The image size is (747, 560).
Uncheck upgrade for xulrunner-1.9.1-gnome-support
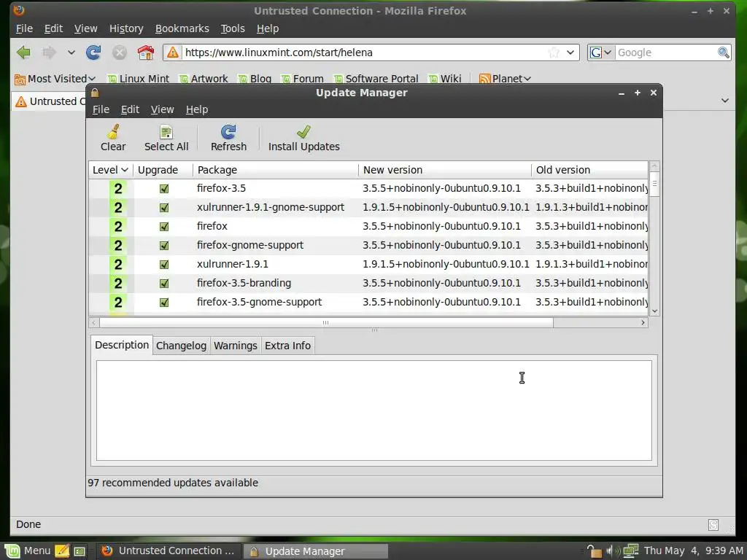click(x=164, y=208)
